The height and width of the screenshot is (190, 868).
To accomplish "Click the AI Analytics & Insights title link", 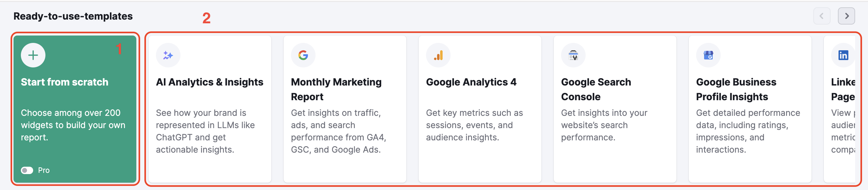I will click(x=210, y=82).
